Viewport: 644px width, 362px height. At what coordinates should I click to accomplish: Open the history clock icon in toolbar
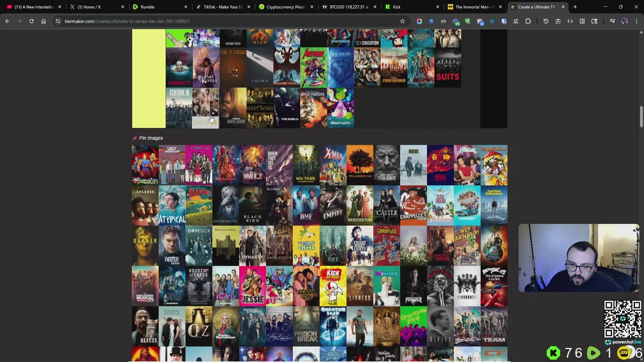pos(546,21)
